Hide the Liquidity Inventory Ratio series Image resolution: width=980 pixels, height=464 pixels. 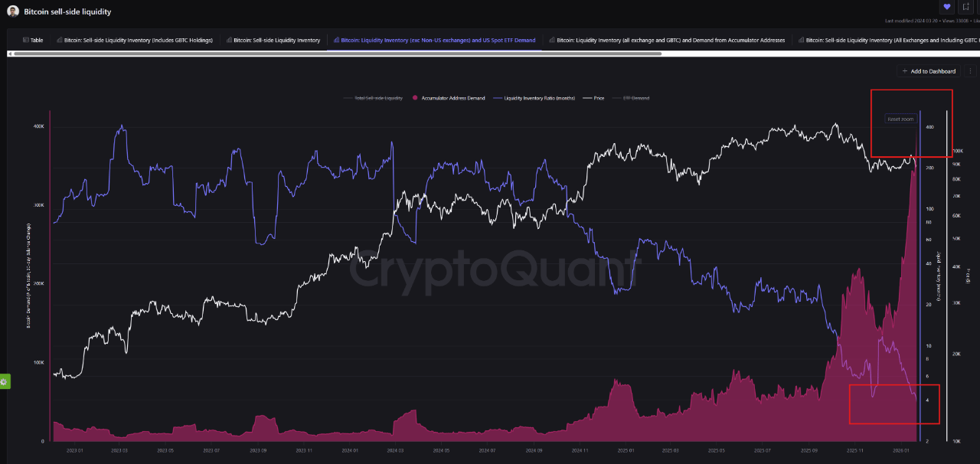point(534,98)
